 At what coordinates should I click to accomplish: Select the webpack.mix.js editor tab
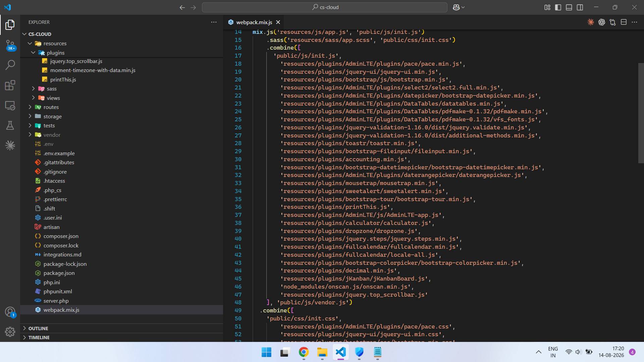click(254, 22)
